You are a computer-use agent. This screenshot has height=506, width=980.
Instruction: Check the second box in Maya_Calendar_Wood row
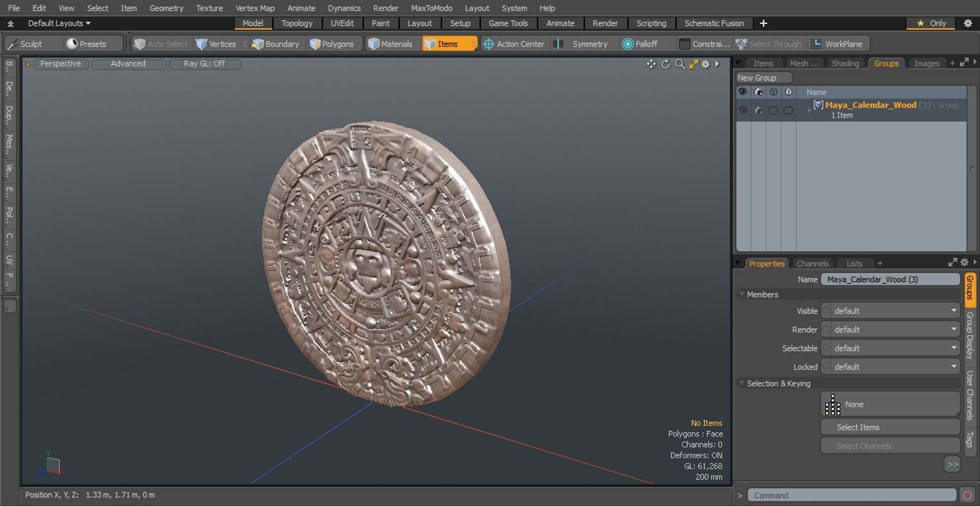[x=789, y=110]
